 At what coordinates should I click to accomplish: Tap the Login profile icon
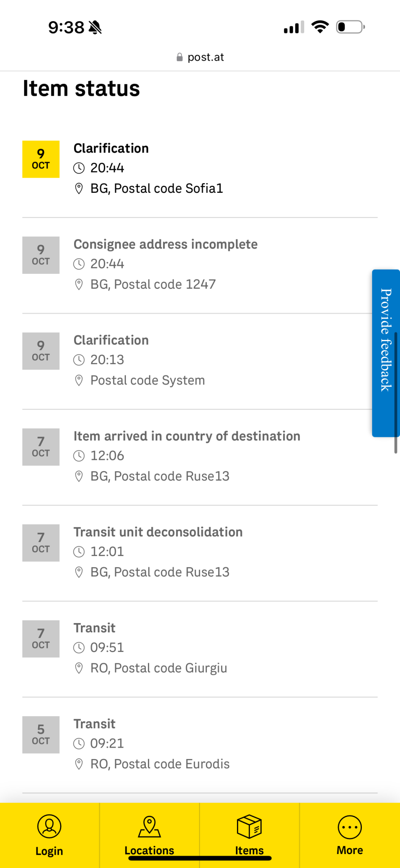49,826
